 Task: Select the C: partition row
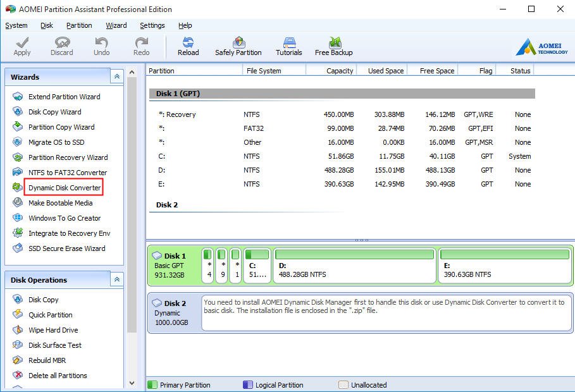click(342, 156)
